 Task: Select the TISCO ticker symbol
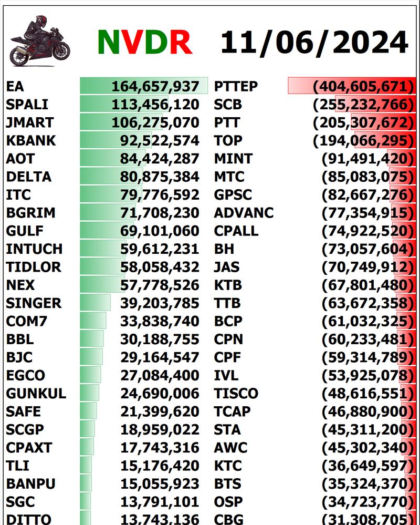tap(236, 394)
